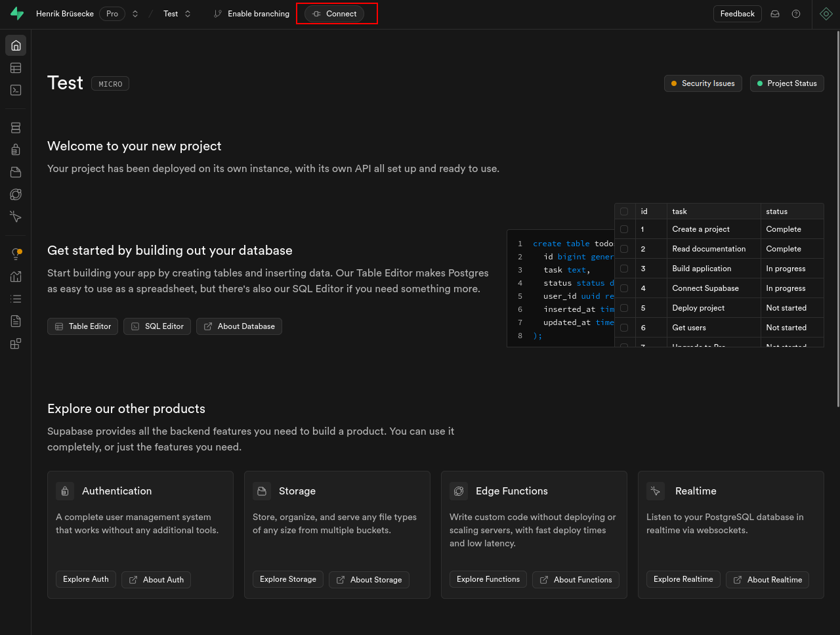Tick the header select-all checkbox in table
Image resolution: width=840 pixels, height=635 pixels.
624,211
